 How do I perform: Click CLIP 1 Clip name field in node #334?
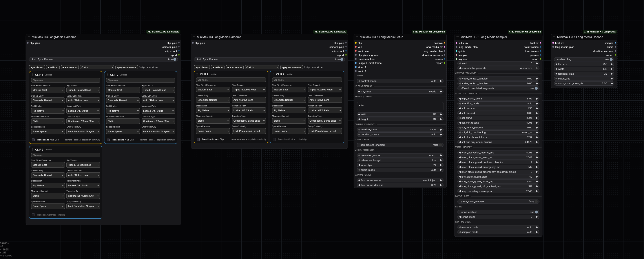pyautogui.click(x=66, y=80)
